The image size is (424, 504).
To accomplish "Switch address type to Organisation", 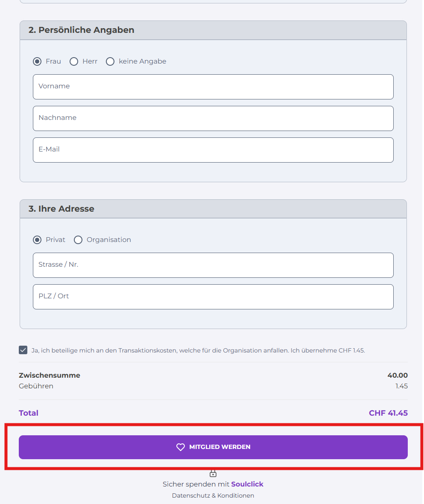I will (78, 240).
